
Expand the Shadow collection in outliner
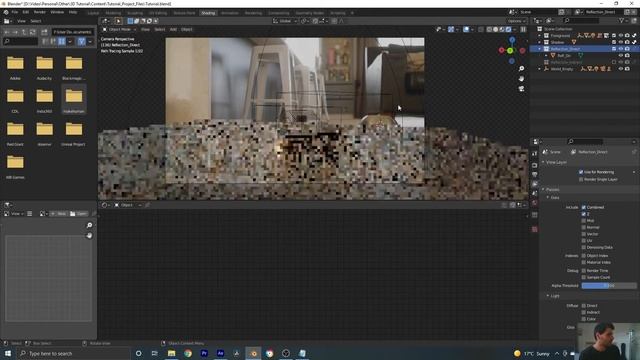click(540, 42)
